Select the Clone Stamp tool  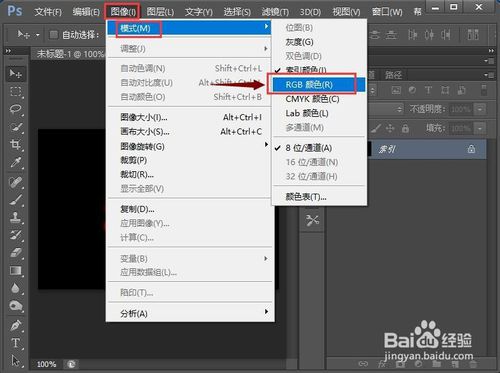[15, 218]
